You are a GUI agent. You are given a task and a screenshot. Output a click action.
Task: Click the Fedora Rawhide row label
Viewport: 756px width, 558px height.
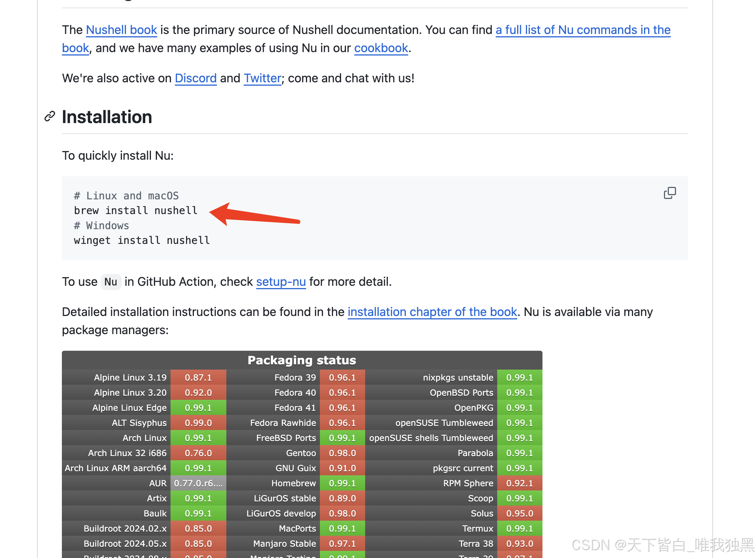click(x=283, y=423)
